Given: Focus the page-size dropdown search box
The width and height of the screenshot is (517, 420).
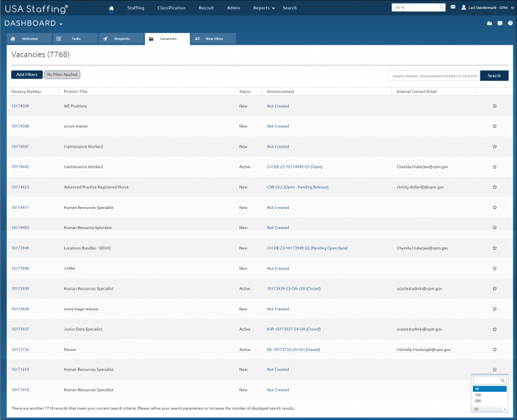Looking at the screenshot, I should click(489, 381).
